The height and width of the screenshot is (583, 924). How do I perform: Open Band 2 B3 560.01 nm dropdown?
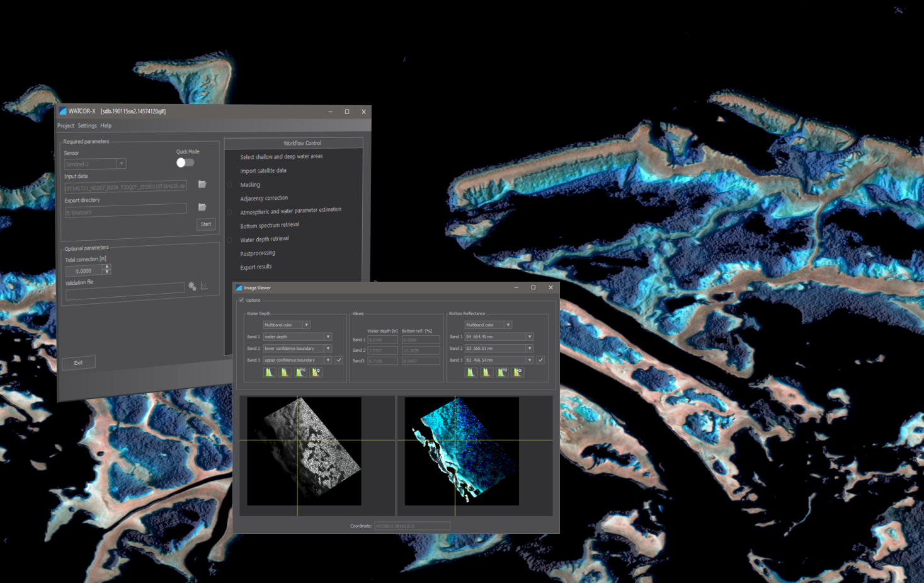(x=499, y=348)
